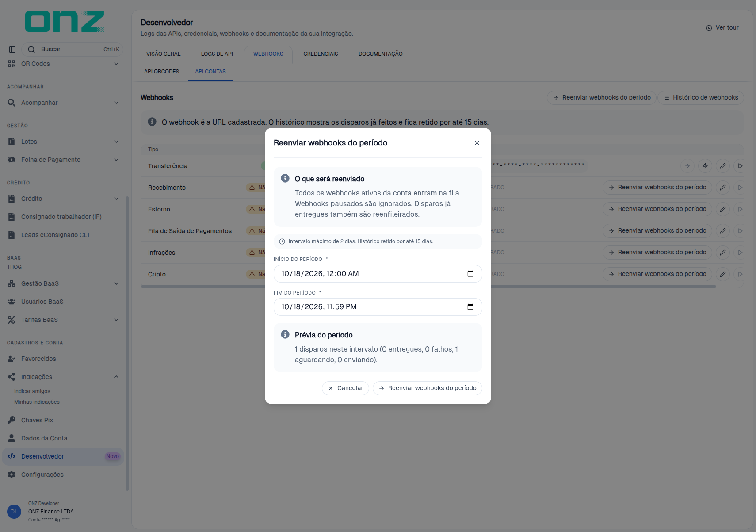This screenshot has height=532, width=756.
Task: Click edit pencil in Transferência row
Action: coord(723,166)
